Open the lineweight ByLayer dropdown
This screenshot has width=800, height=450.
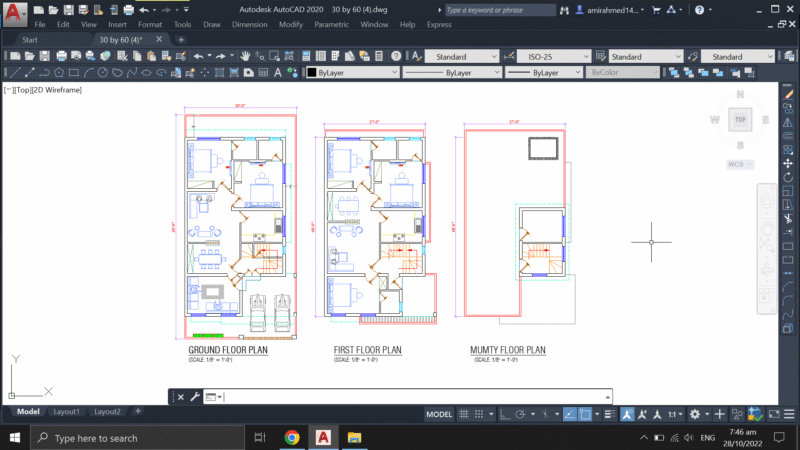[544, 73]
